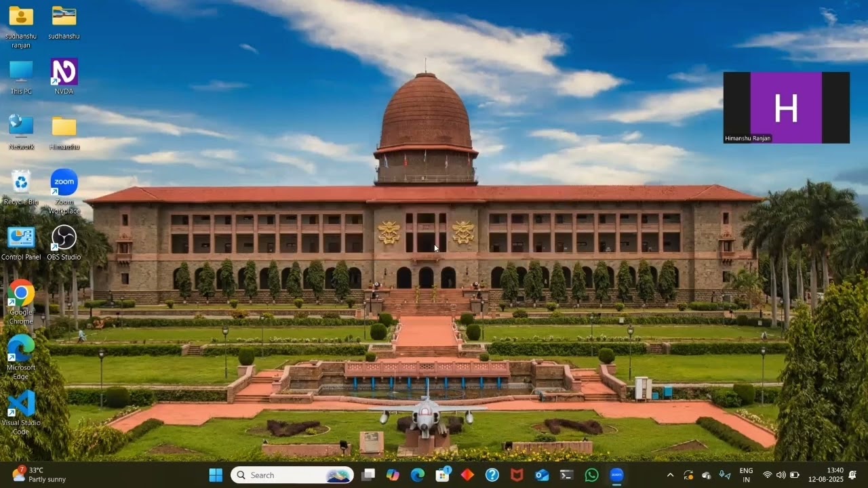Open the Get Help question-mark taskbar icon
This screenshot has height=488, width=868.
click(492, 475)
